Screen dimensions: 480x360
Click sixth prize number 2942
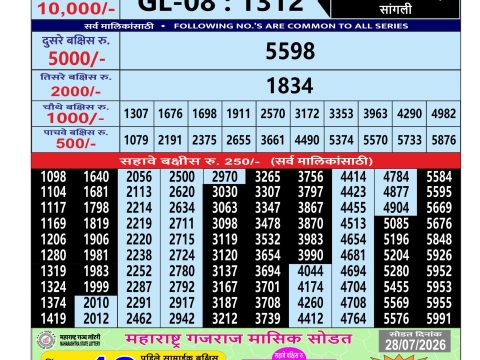[x=182, y=319]
